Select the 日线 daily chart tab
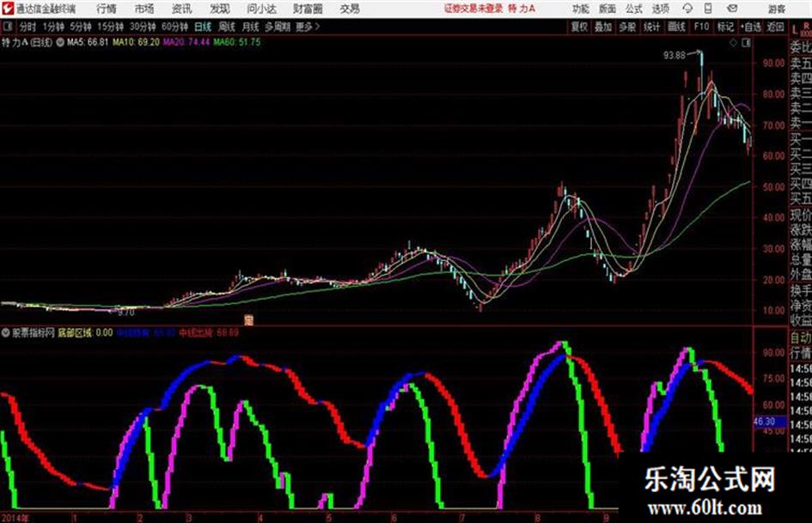812x523 pixels. [203, 27]
